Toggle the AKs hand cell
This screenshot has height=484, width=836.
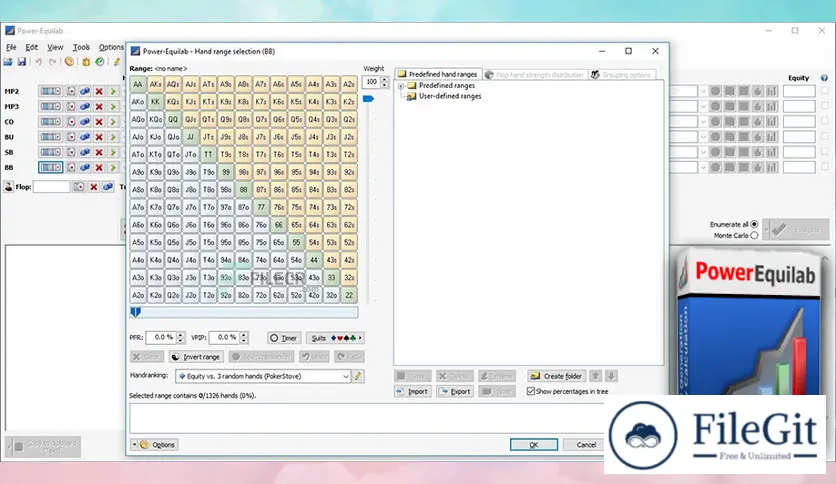click(x=155, y=84)
